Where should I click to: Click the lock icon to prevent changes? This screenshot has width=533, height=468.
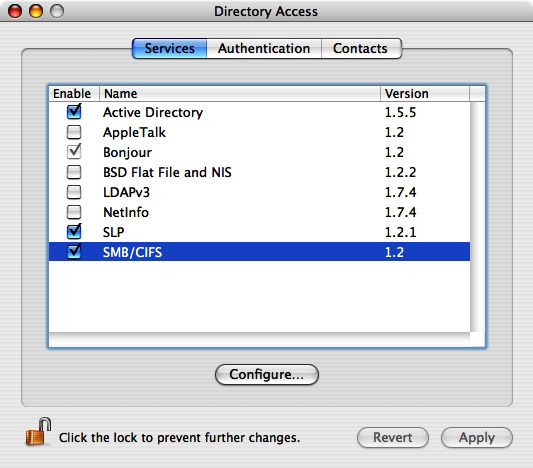click(38, 432)
